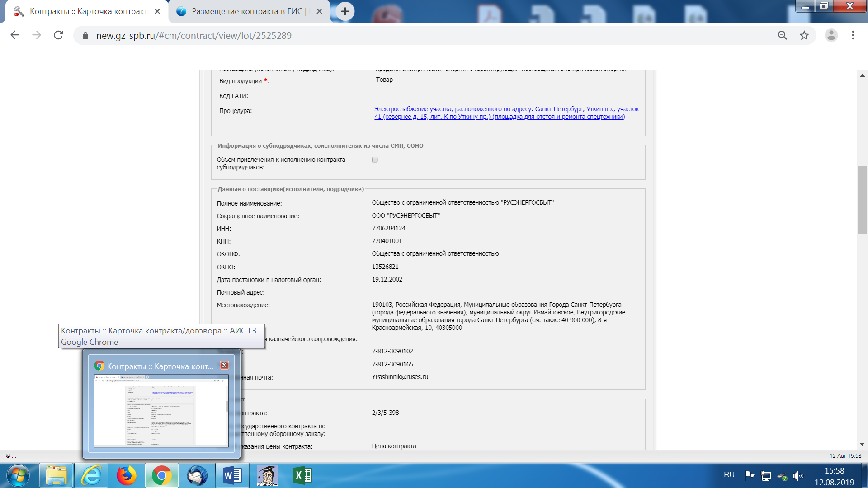Launch Firefox from taskbar
The image size is (868, 488).
(127, 475)
